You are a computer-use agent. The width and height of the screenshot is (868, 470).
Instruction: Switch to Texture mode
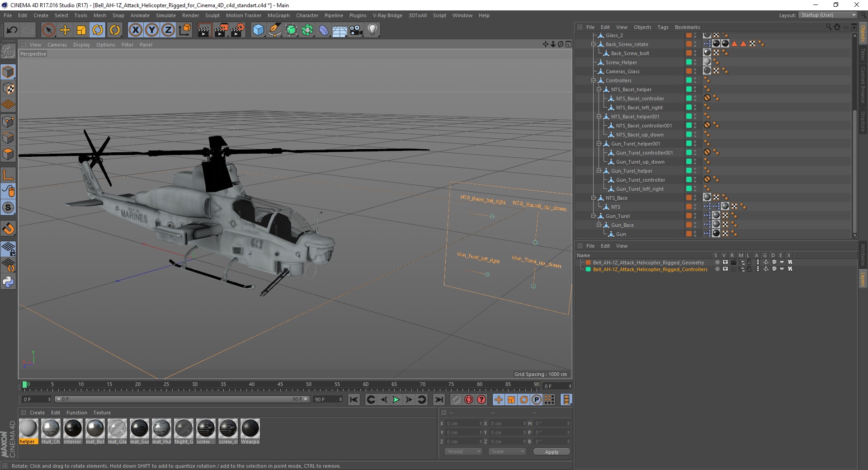(x=8, y=89)
